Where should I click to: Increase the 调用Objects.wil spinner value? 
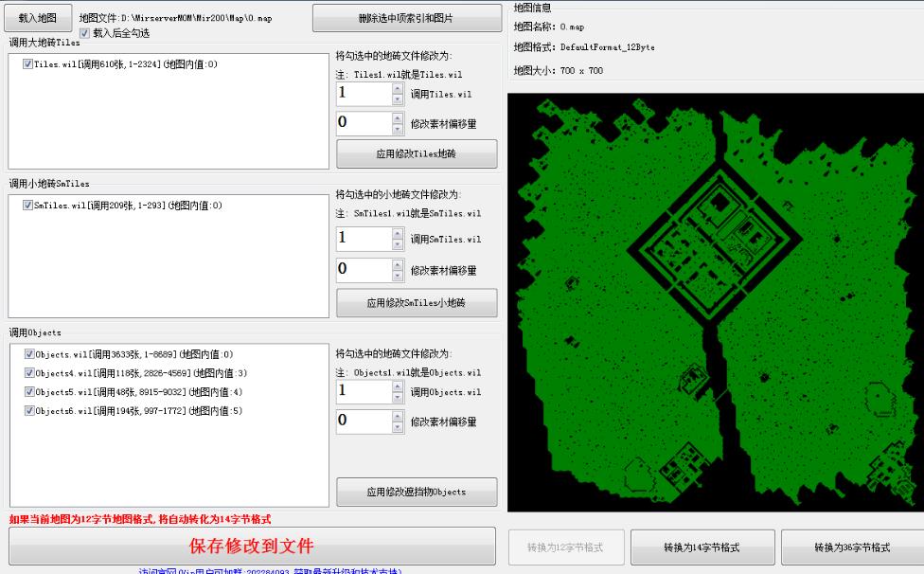(398, 386)
